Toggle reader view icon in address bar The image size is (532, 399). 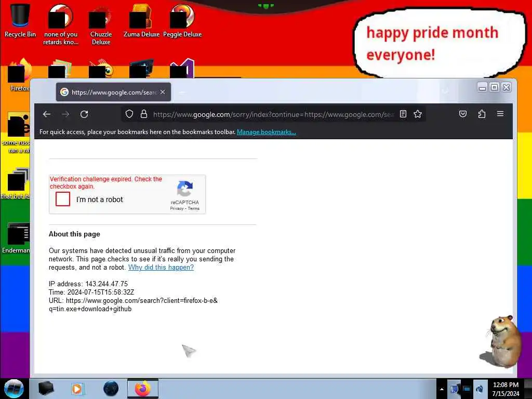(403, 114)
